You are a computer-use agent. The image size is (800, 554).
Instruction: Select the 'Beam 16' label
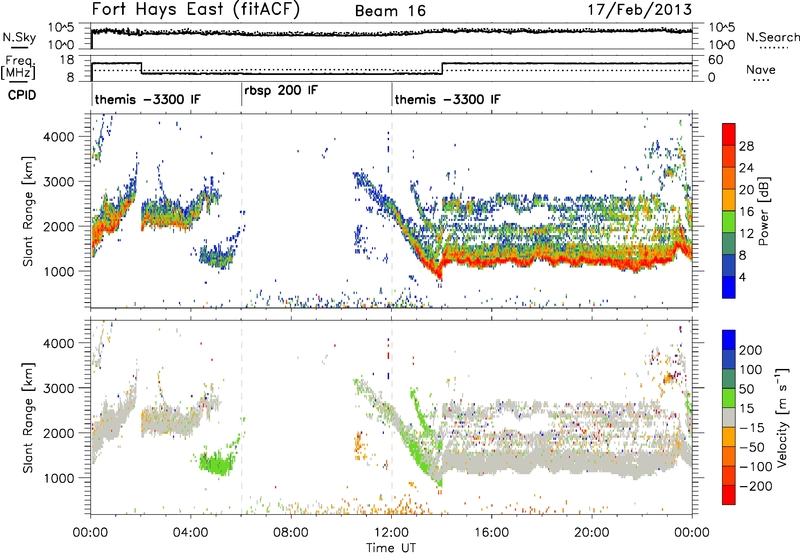[x=390, y=11]
